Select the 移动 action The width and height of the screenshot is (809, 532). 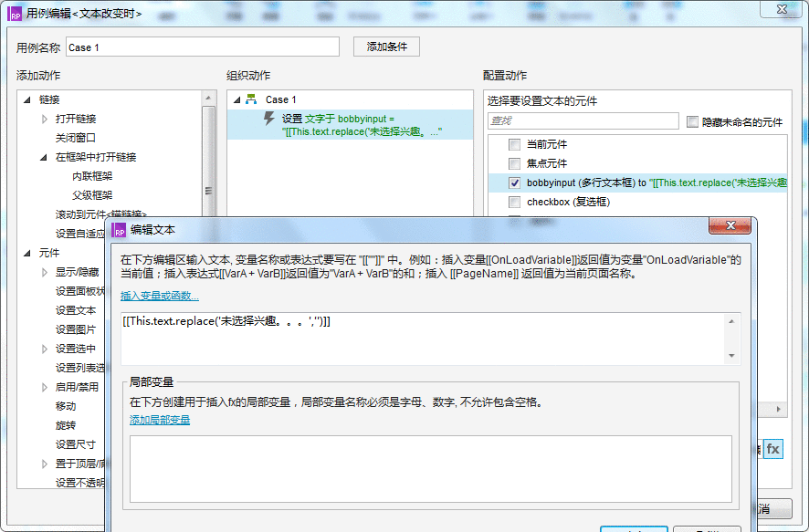pos(66,406)
